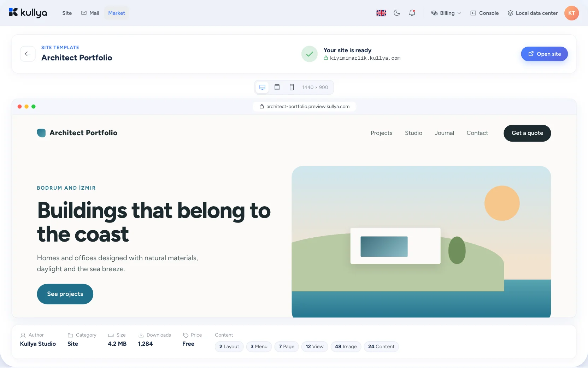This screenshot has width=588, height=368.
Task: Click the green site-ready checkmark
Action: pyautogui.click(x=310, y=54)
